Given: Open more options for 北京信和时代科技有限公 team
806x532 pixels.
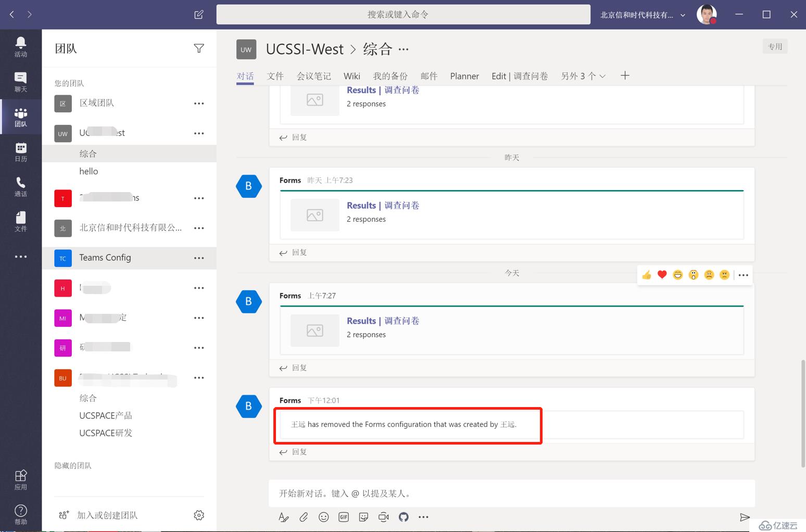Looking at the screenshot, I should [199, 228].
